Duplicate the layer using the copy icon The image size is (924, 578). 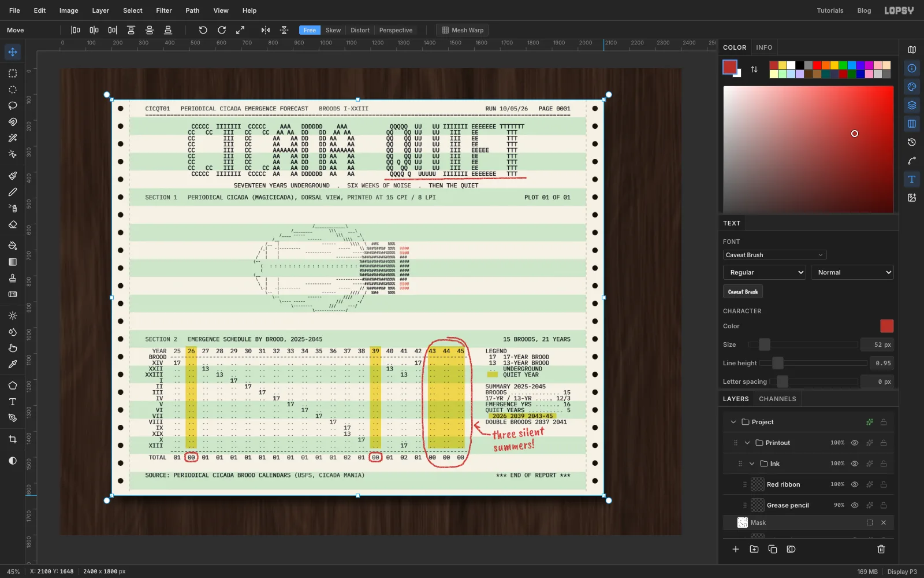773,549
